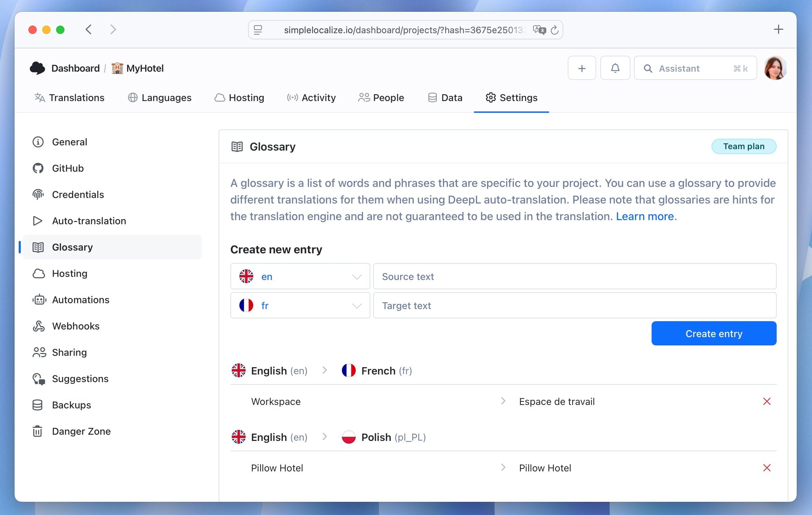Click the browser reload icon

tap(555, 30)
